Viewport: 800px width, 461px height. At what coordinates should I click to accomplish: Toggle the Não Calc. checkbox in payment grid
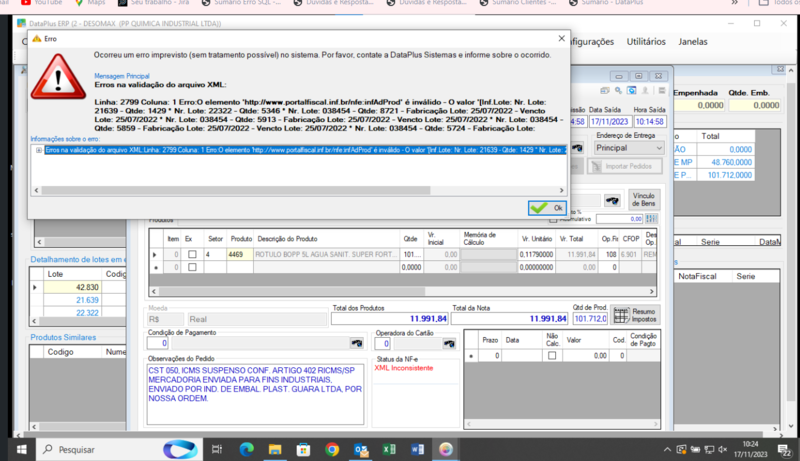(552, 355)
